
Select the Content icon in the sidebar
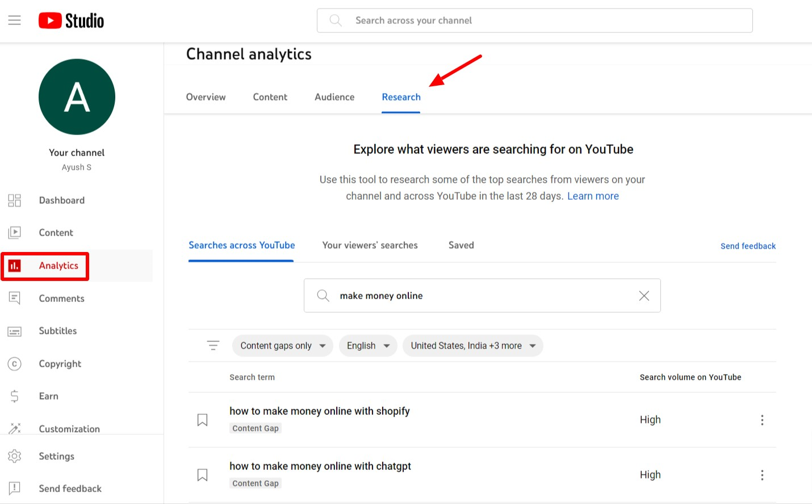click(14, 232)
